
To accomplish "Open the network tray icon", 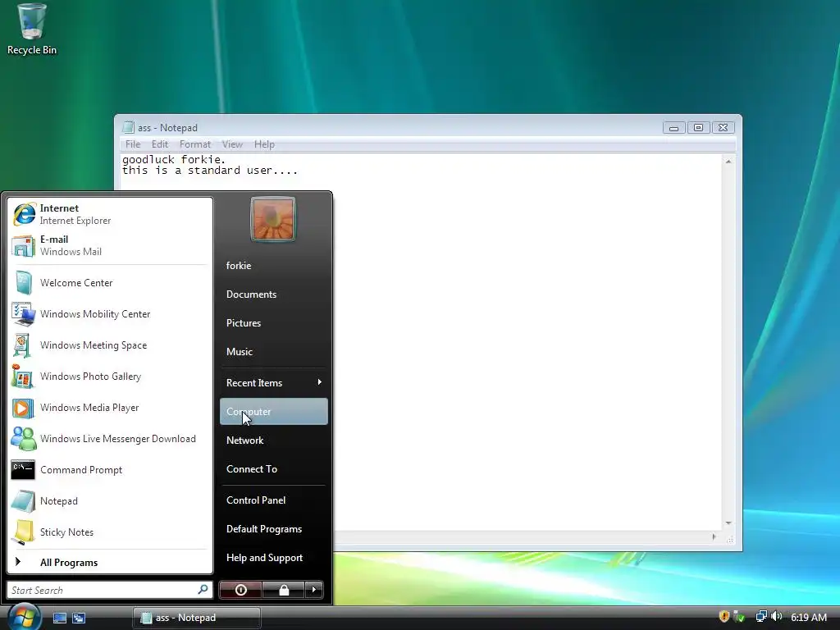I will [760, 617].
